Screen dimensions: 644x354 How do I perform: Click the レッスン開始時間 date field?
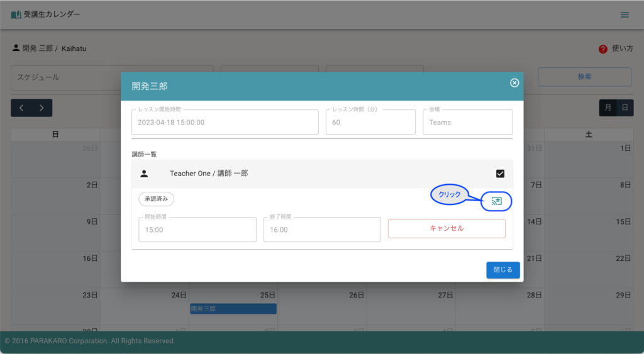tap(225, 123)
